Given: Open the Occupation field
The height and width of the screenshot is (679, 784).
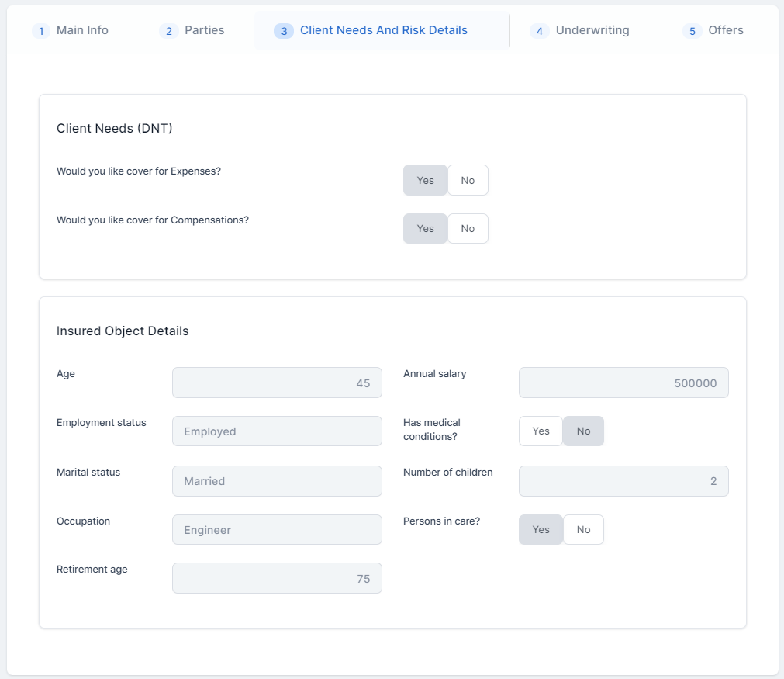Looking at the screenshot, I should point(277,530).
